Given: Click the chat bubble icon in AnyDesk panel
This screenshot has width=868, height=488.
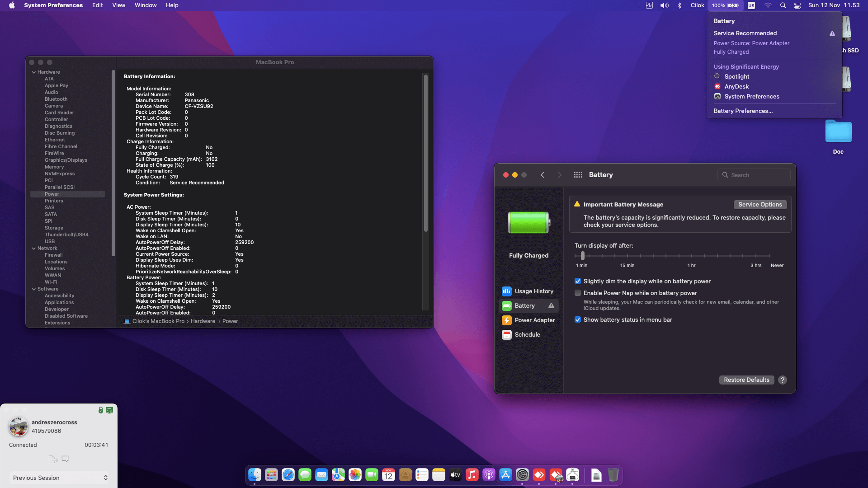Looking at the screenshot, I should (65, 459).
